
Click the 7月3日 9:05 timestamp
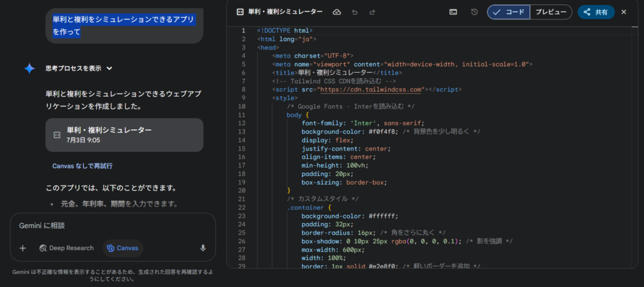pos(84,140)
